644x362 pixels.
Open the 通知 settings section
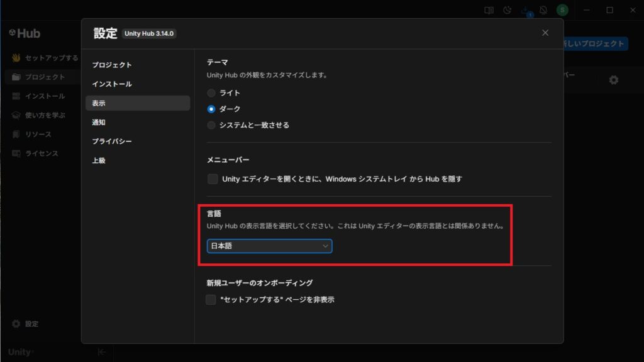[x=138, y=123]
